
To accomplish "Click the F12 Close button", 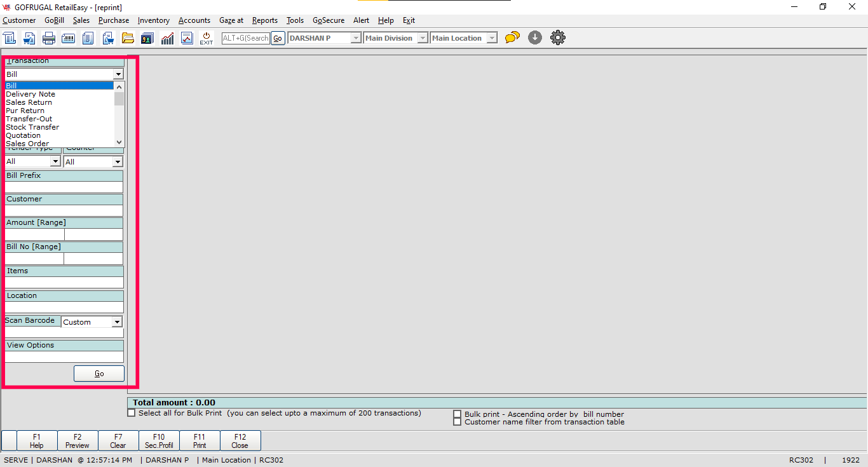I will coord(240,441).
